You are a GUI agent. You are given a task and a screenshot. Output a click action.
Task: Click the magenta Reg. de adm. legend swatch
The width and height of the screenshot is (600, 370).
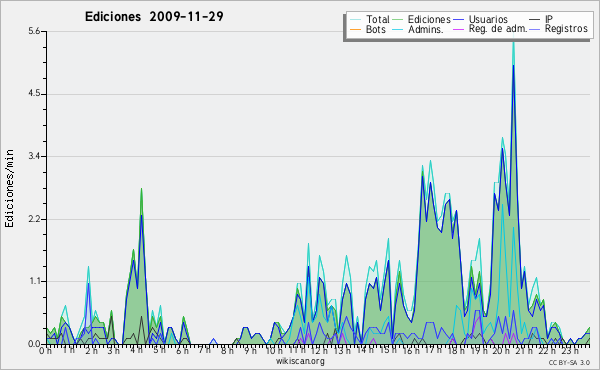coord(458,29)
